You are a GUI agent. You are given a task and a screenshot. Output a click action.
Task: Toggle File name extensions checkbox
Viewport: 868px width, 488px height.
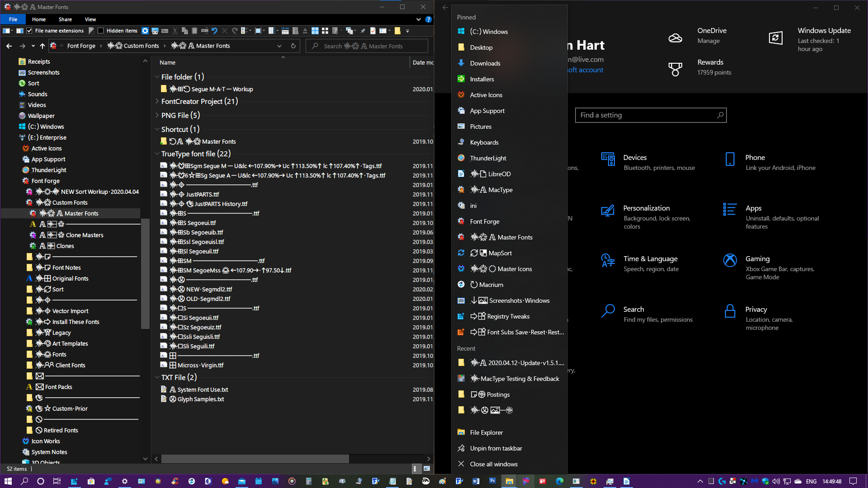[x=29, y=31]
